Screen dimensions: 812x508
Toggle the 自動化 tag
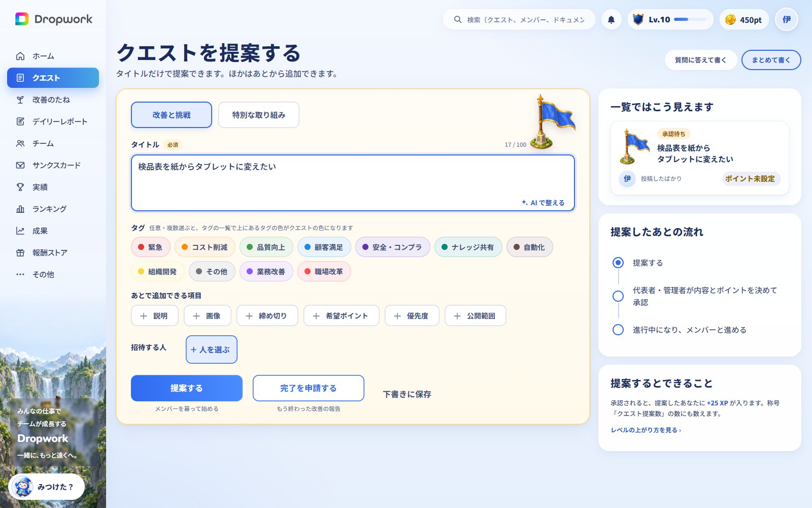pos(530,247)
